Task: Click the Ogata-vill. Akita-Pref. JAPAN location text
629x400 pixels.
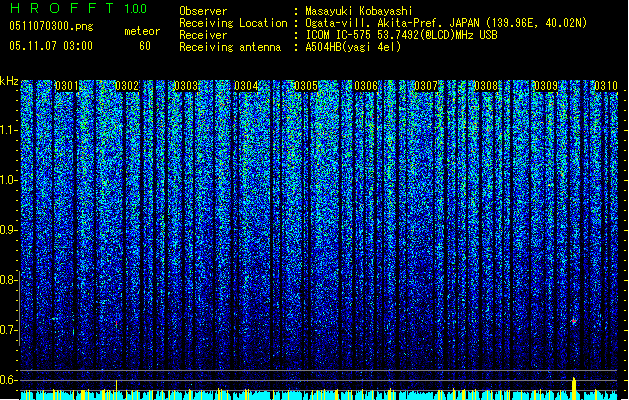Action: tap(446, 23)
